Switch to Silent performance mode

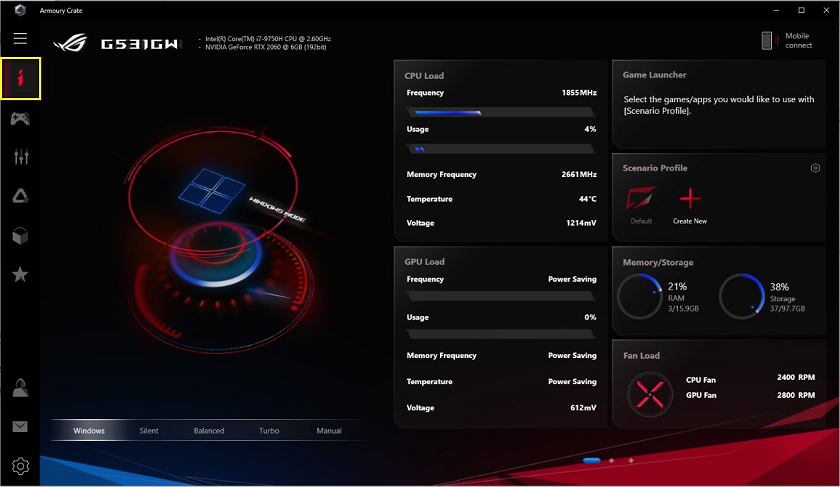[149, 431]
